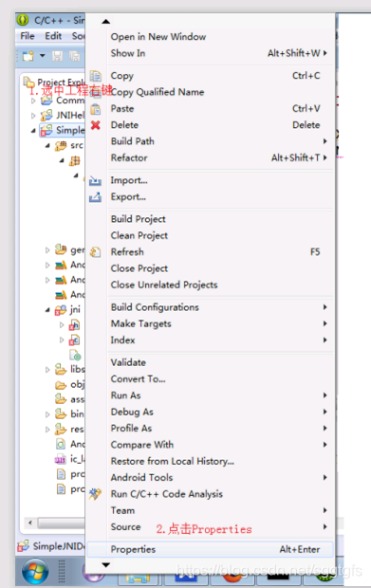Open the Android Tools submenu
Screen dimensions: 371x588
point(211,478)
